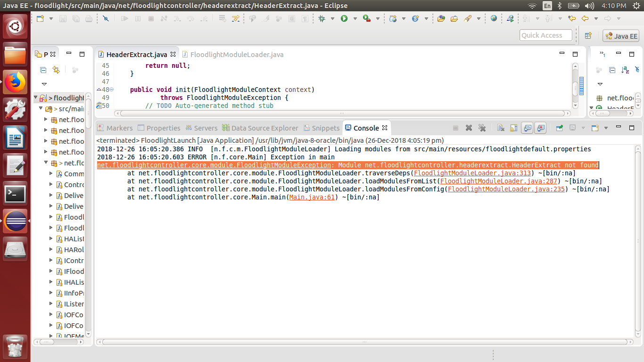Open the Web Browser globe icon
This screenshot has width=644, height=362.
(x=494, y=18)
